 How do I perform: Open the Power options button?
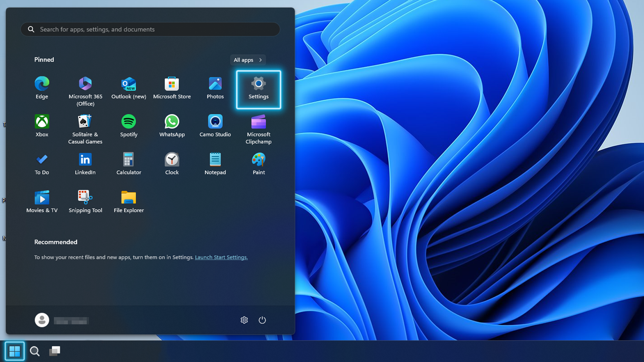click(262, 320)
